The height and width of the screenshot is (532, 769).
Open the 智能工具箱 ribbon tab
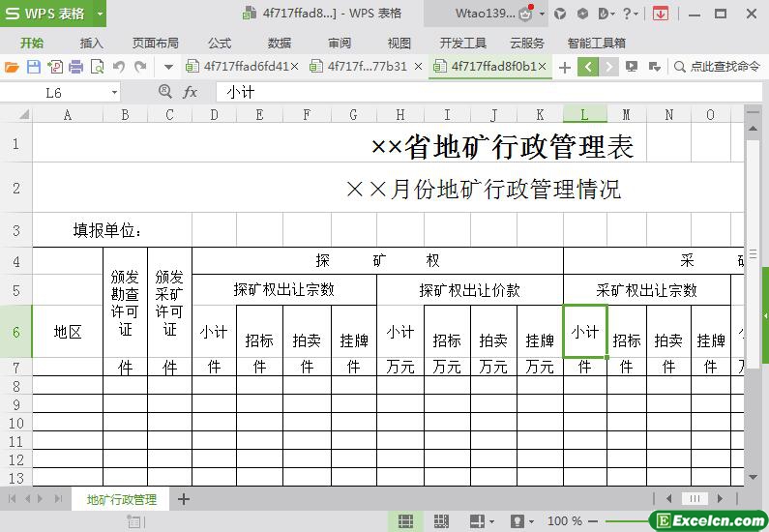(597, 44)
